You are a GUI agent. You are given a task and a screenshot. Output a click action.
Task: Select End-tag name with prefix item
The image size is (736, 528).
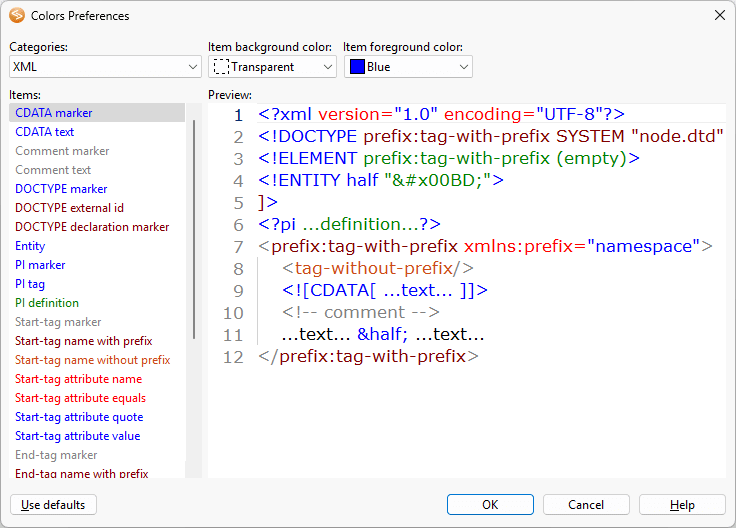[97, 472]
